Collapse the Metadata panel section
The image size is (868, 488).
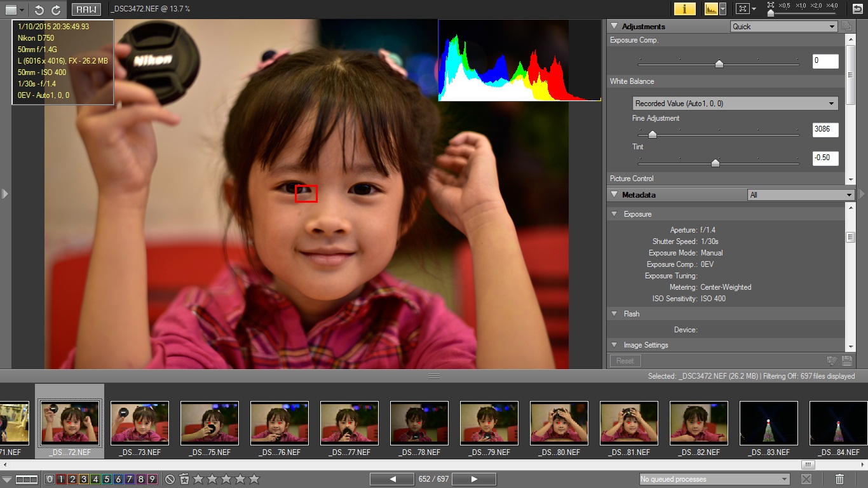click(x=614, y=195)
